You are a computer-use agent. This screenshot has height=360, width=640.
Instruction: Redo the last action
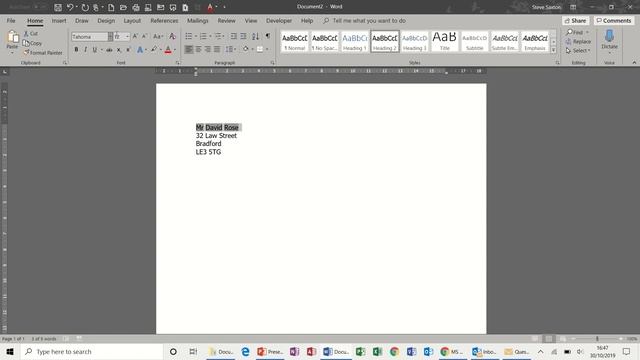(85, 7)
